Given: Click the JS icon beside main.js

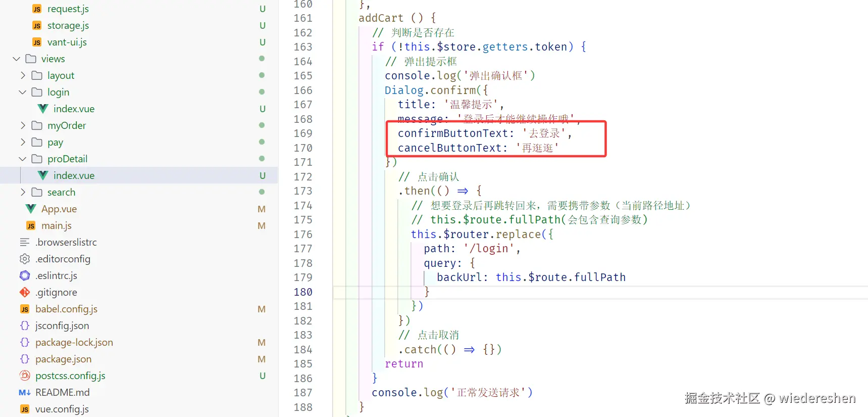Looking at the screenshot, I should tap(31, 226).
